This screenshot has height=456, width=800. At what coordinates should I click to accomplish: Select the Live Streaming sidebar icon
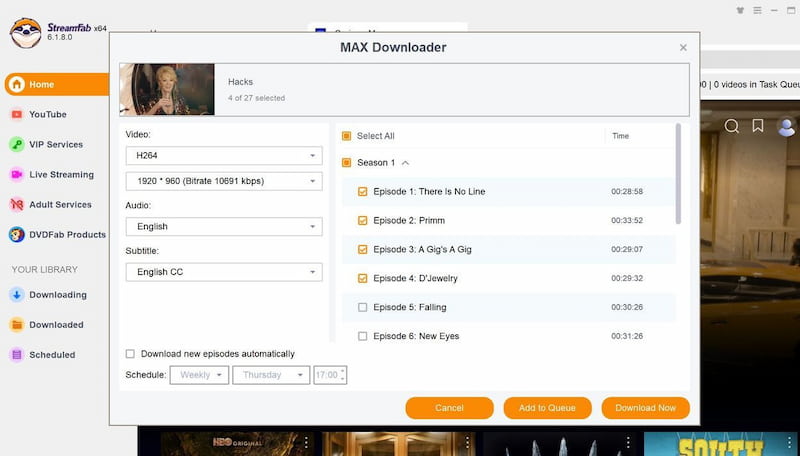coord(17,175)
